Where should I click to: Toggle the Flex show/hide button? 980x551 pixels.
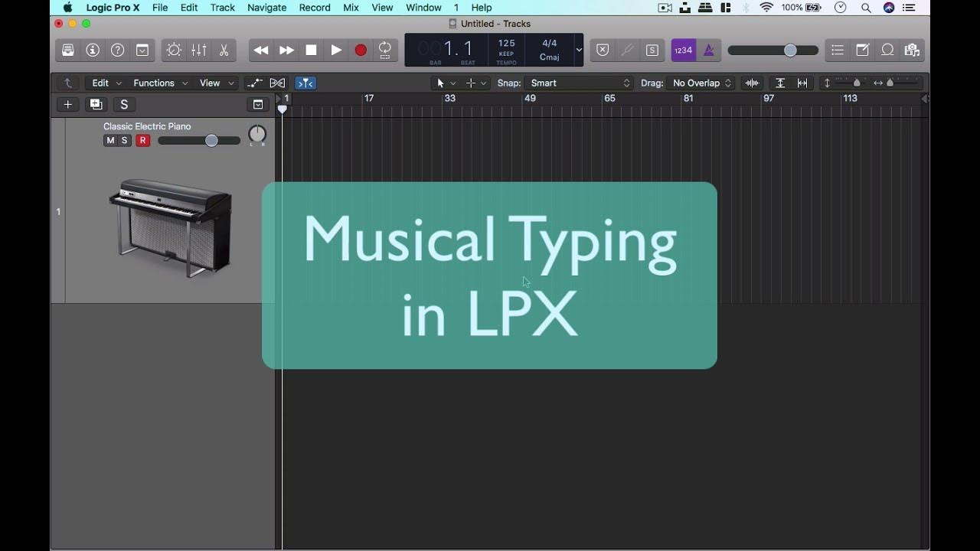click(277, 83)
